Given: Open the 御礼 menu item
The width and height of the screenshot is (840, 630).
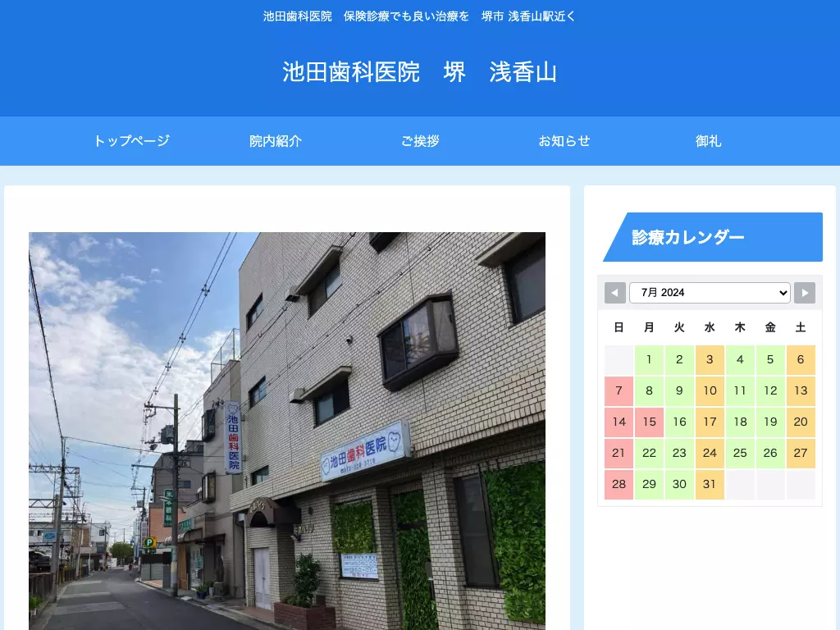Looking at the screenshot, I should [x=708, y=141].
